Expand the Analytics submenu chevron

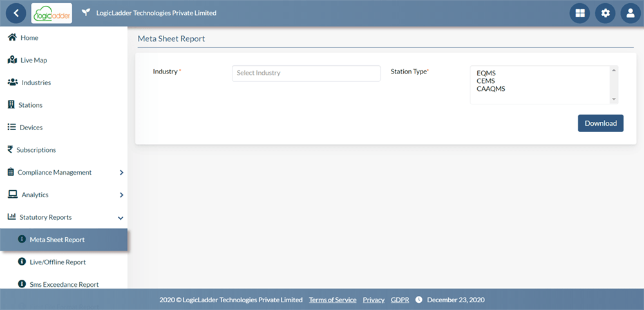point(121,195)
